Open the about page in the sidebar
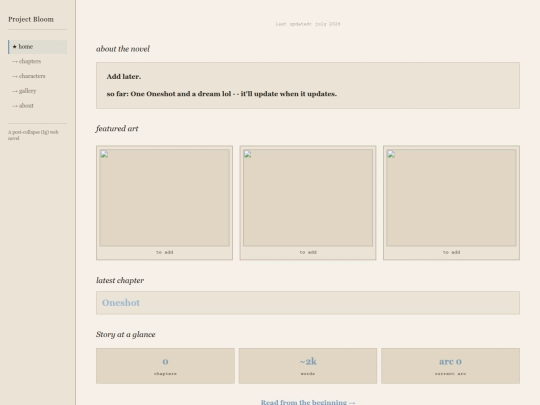 click(23, 106)
